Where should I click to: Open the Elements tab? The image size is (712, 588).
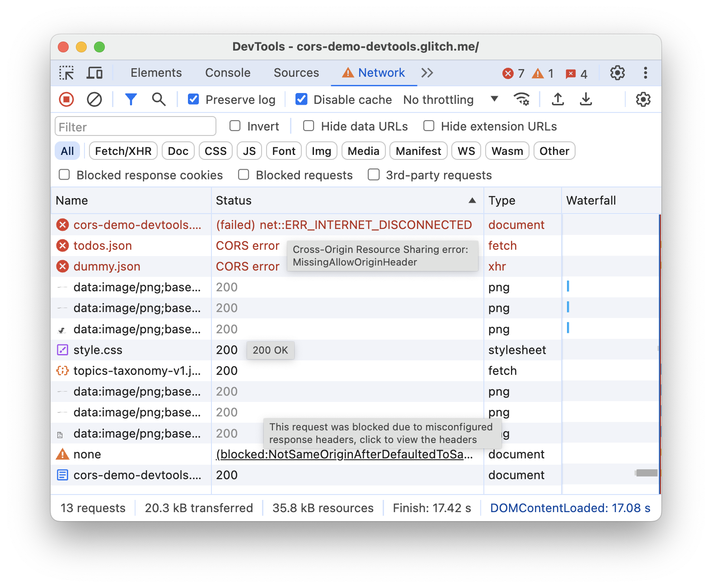point(156,73)
